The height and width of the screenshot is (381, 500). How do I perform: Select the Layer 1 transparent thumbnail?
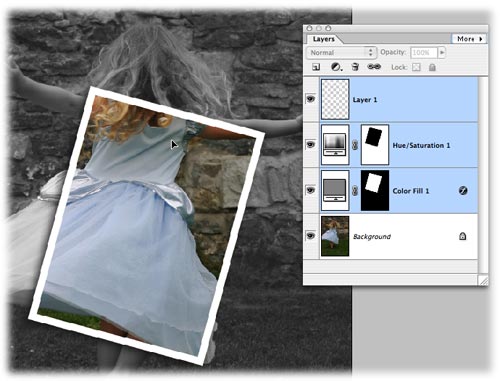coord(335,99)
